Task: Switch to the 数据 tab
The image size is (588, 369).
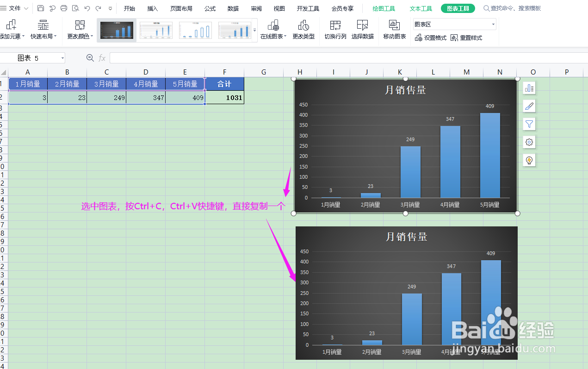Action: [233, 8]
